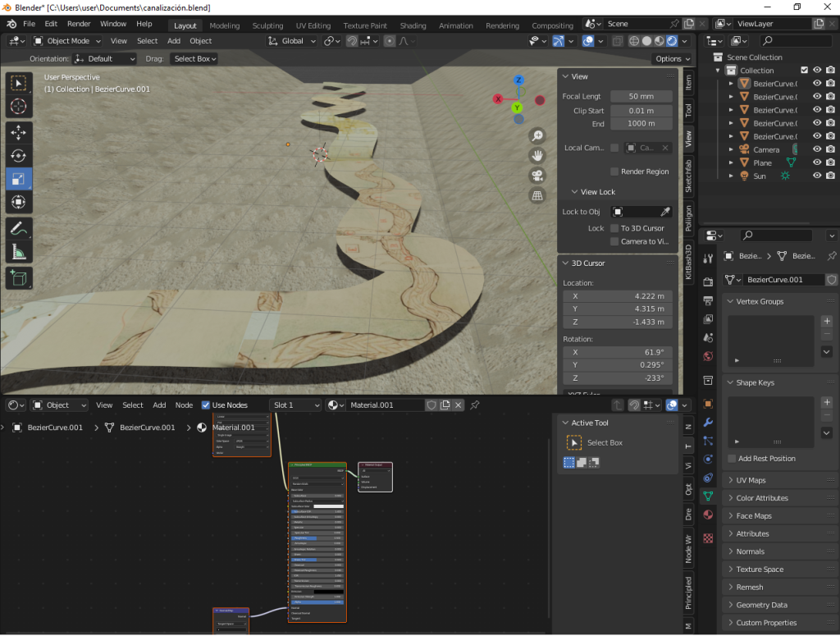Select the Rotate tool
The height and width of the screenshot is (636, 840).
pos(19,156)
